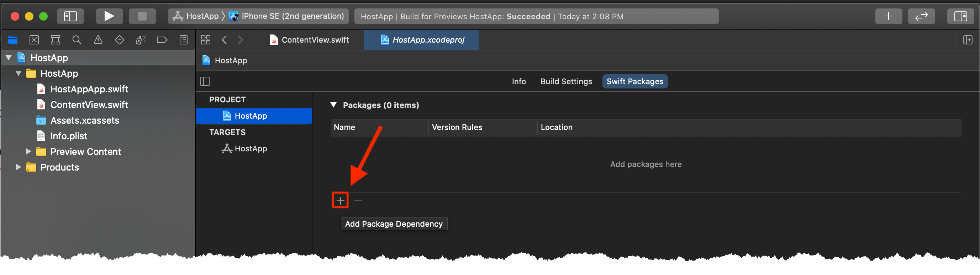This screenshot has height=275, width=980.
Task: Show the Project navigator folder icon
Action: click(13, 40)
